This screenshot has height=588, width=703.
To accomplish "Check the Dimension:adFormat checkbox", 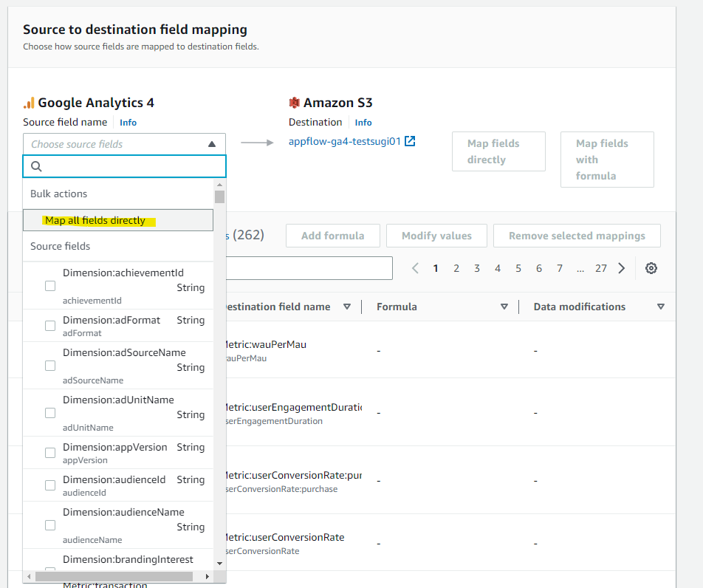I will pyautogui.click(x=50, y=326).
